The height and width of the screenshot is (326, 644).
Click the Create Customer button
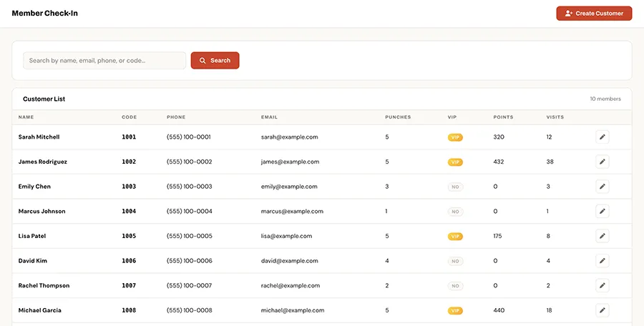(x=594, y=13)
